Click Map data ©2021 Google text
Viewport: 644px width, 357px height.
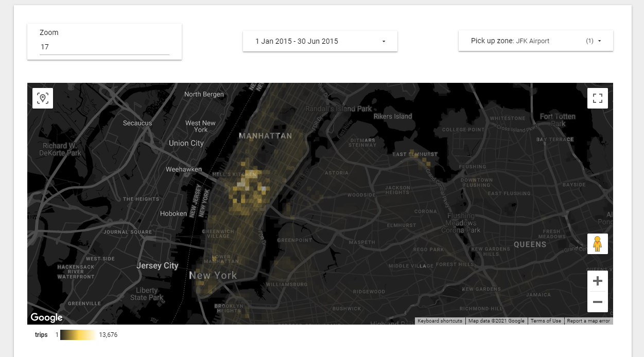pos(496,321)
